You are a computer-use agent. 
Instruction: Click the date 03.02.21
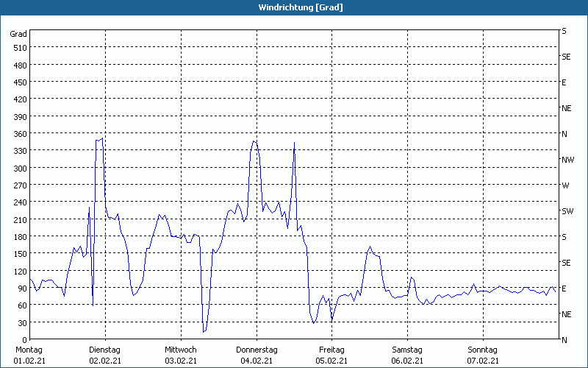[181, 361]
